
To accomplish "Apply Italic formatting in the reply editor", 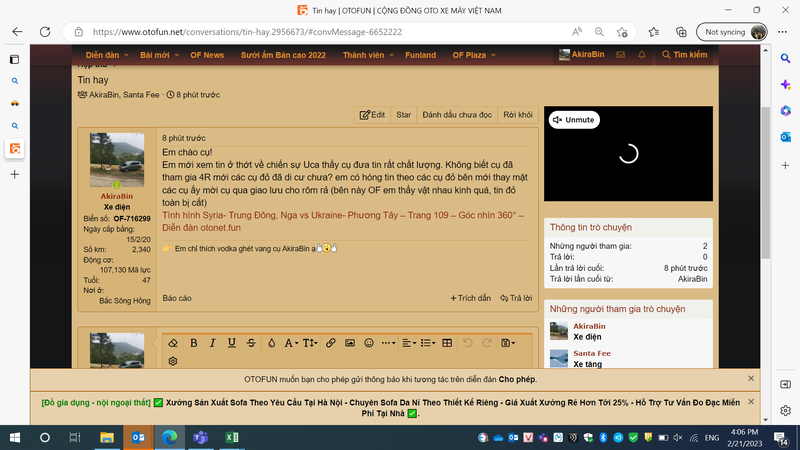I will coord(212,343).
